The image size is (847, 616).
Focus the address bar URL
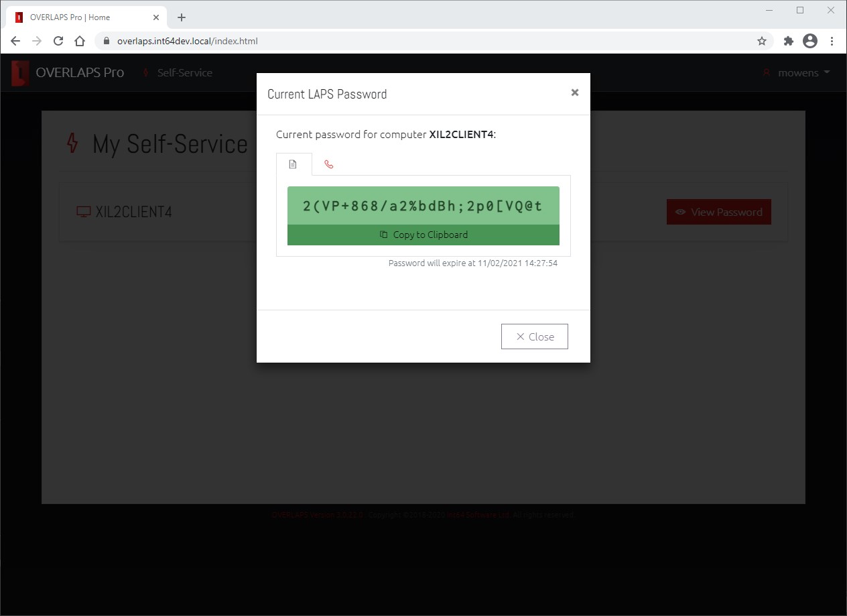(x=188, y=41)
